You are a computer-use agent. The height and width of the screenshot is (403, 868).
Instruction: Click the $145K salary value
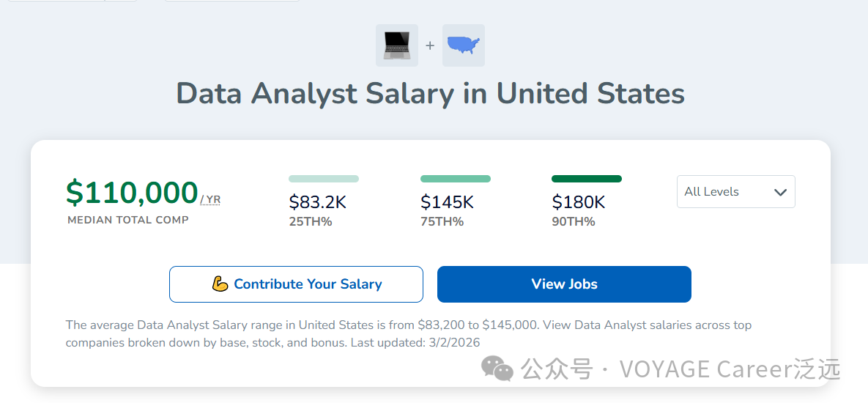click(x=447, y=202)
